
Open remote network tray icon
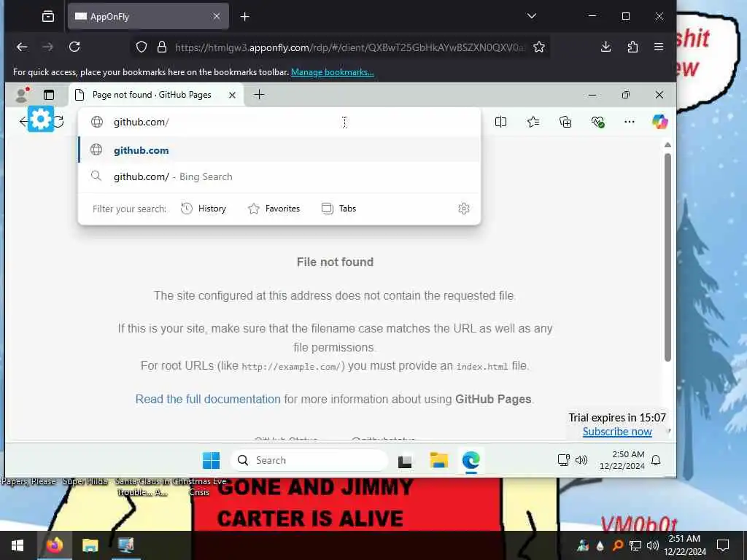564,460
